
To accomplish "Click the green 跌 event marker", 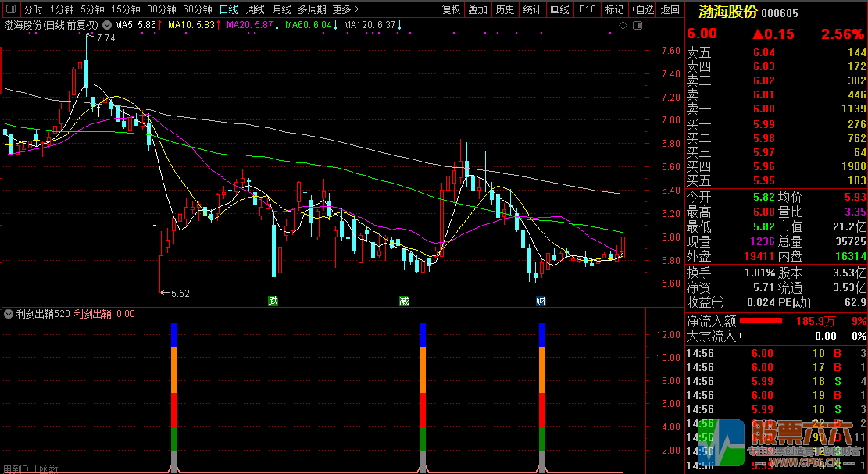I will (x=273, y=301).
